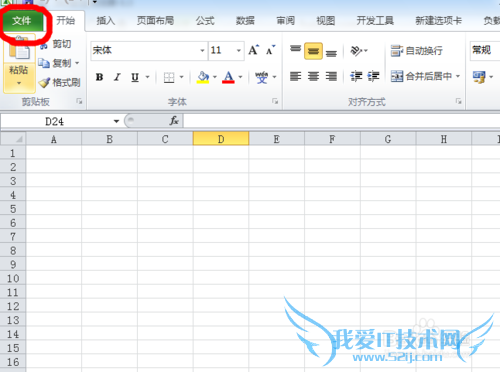Expand 合并后居中 dropdown arrow
This screenshot has width=500, height=372.
click(x=458, y=77)
